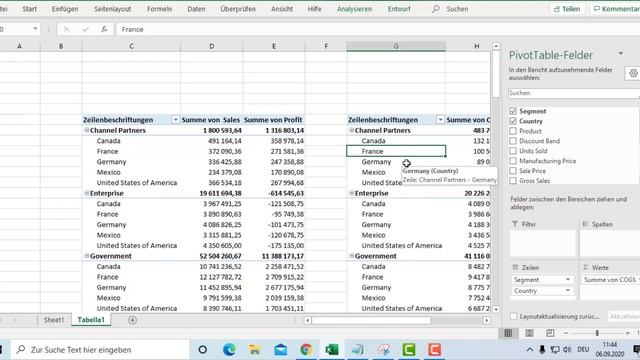Click the insert function fx icon

[x=104, y=29]
